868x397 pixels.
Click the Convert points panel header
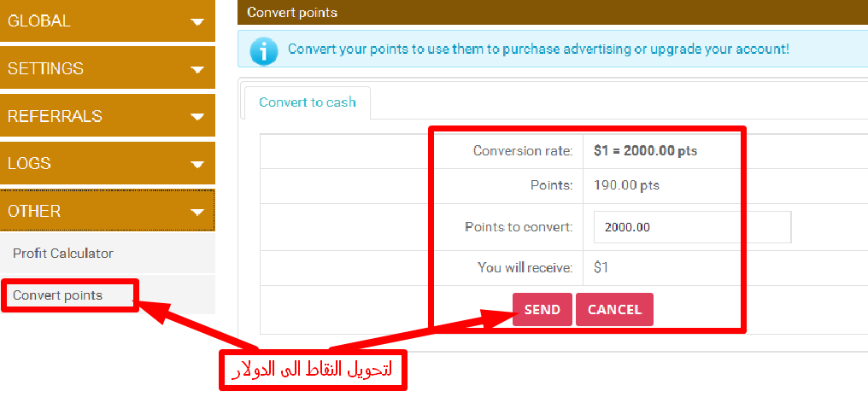point(553,12)
